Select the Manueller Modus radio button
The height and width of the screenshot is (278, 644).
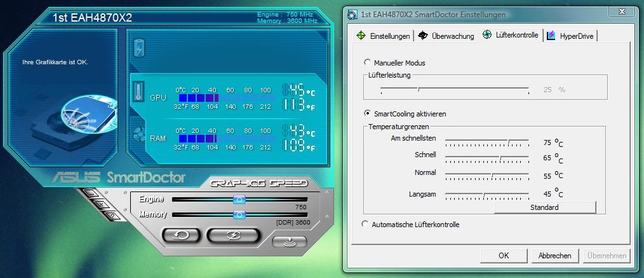366,62
